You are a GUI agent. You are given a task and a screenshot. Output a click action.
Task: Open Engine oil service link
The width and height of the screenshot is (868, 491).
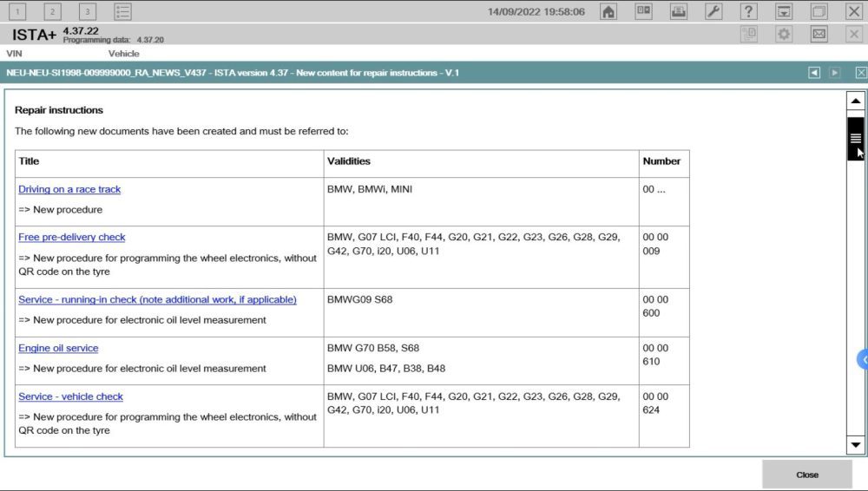(x=58, y=348)
